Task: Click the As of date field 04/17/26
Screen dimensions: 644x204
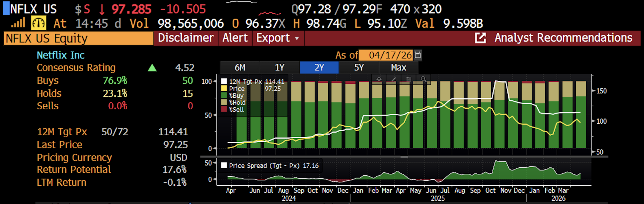Action: 386,55
